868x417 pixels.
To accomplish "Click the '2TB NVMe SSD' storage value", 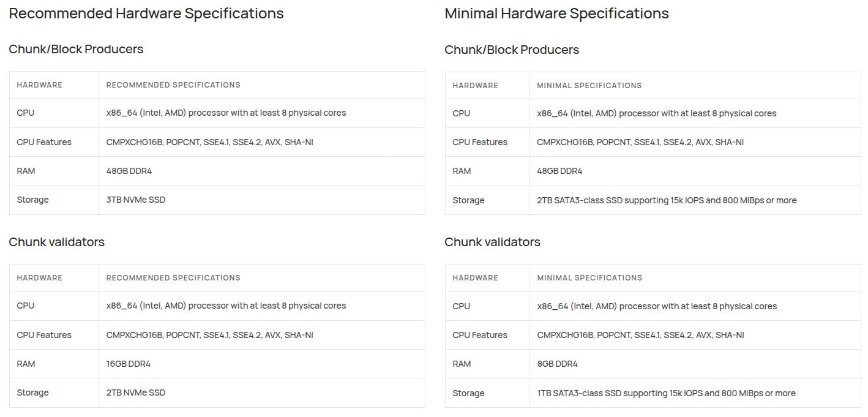I will click(x=136, y=393).
